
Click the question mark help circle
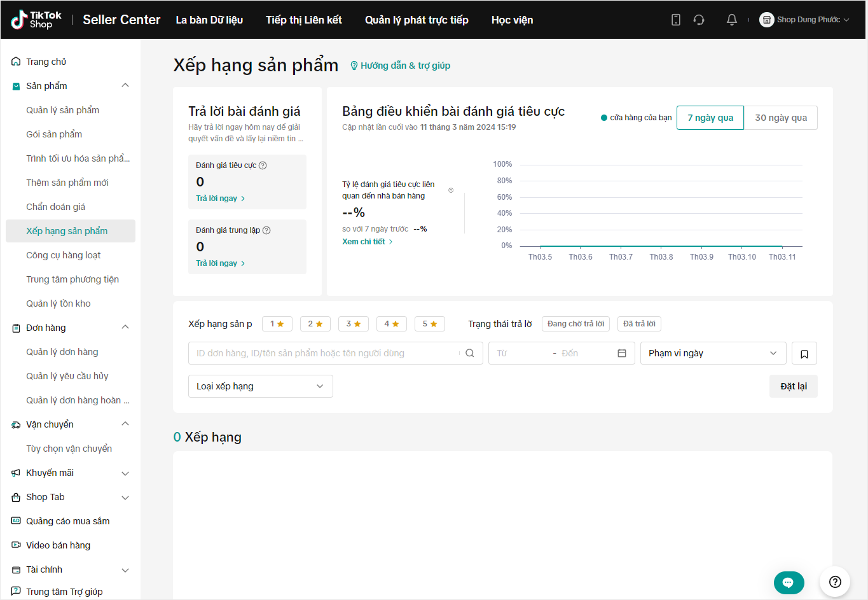(x=835, y=582)
